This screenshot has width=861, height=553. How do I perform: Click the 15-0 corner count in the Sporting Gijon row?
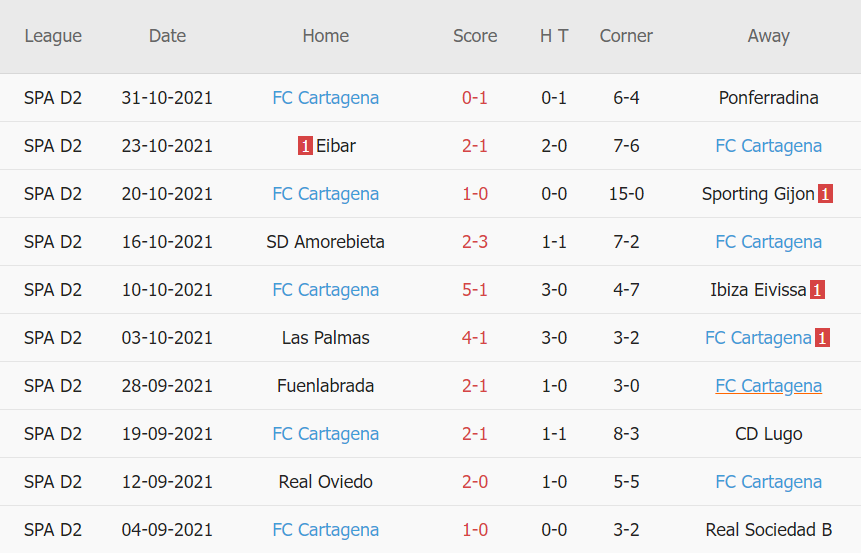tap(626, 194)
